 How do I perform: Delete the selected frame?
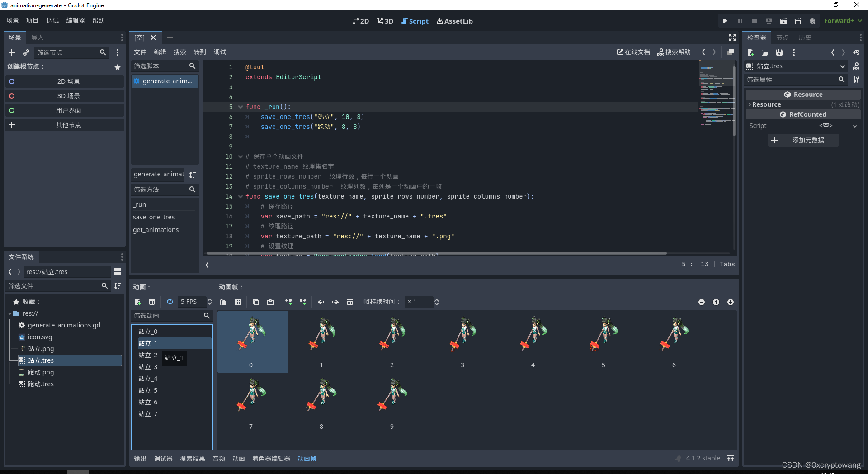[x=350, y=302]
